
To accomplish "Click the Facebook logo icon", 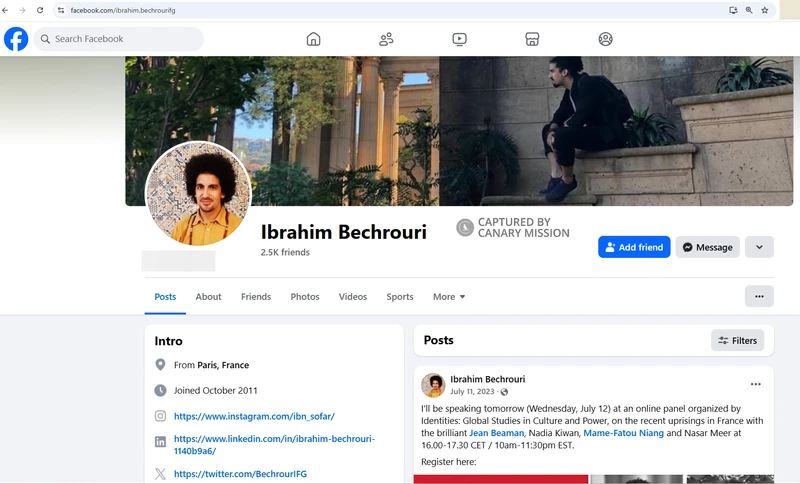I will pyautogui.click(x=16, y=39).
